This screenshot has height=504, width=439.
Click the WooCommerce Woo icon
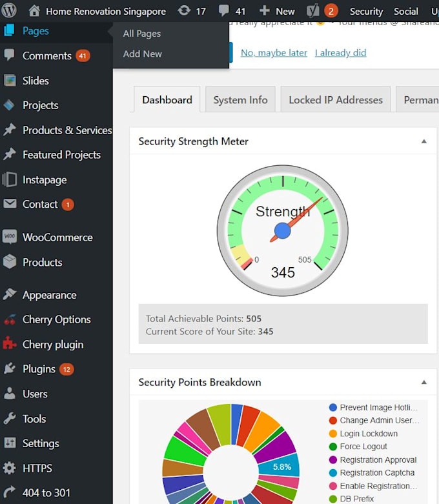pos(10,236)
